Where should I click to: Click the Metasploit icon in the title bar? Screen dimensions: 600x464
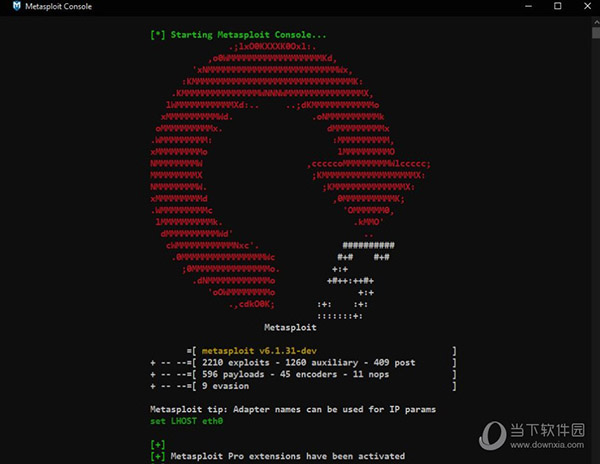pos(10,9)
